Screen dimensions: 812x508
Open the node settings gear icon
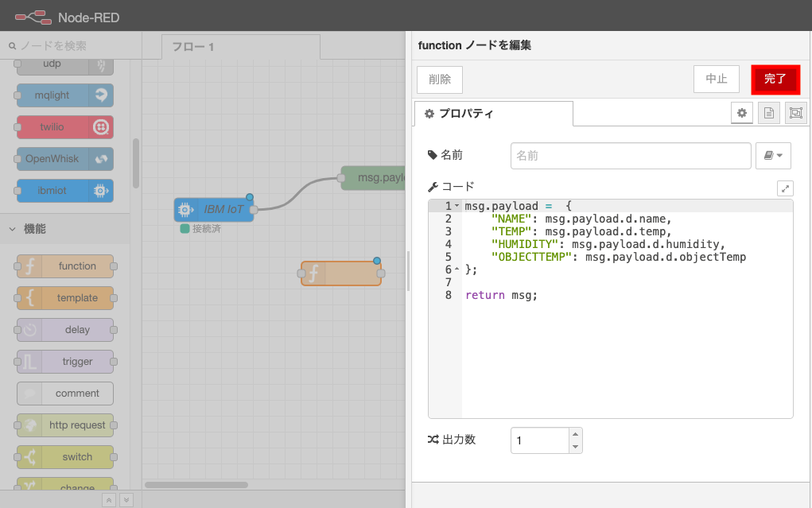741,112
